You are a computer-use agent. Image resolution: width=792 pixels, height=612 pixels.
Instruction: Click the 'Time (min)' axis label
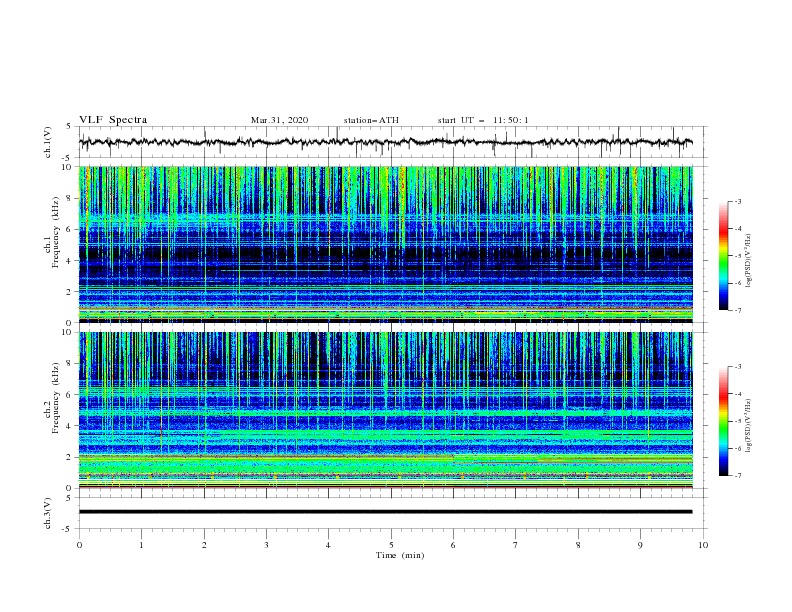tap(400, 555)
